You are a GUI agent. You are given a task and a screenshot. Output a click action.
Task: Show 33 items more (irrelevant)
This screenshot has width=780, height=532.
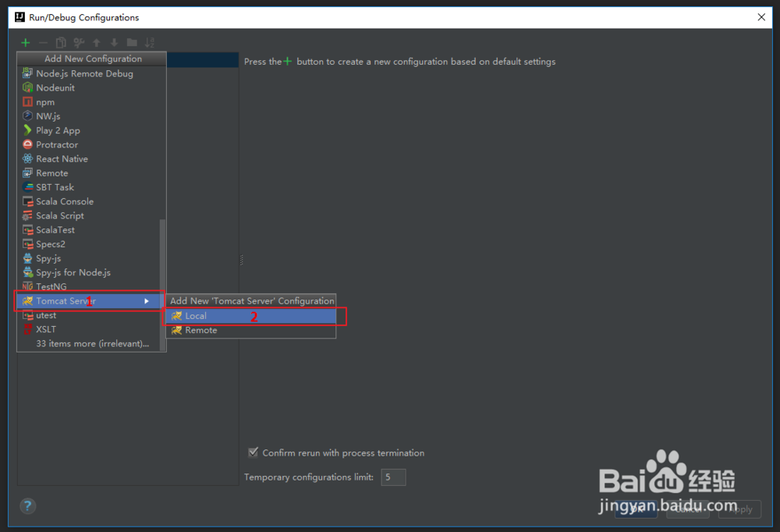(89, 343)
